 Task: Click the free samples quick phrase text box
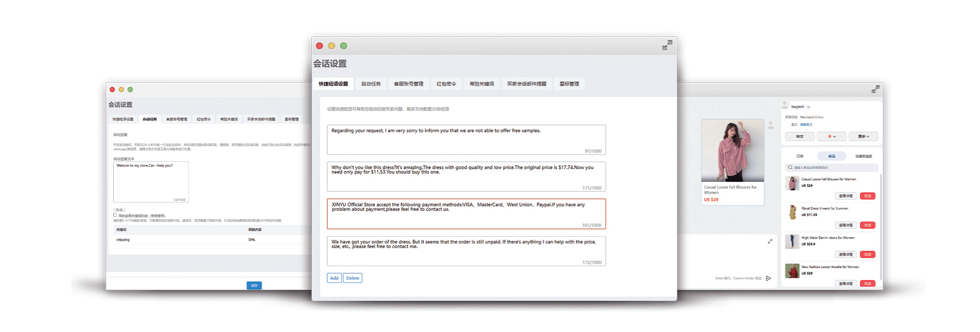pyautogui.click(x=466, y=140)
